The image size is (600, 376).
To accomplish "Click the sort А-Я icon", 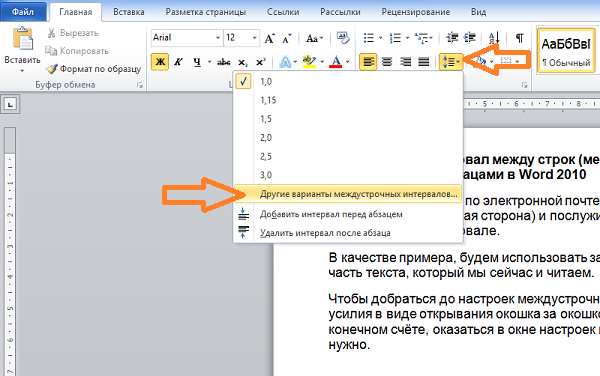I will tap(494, 38).
